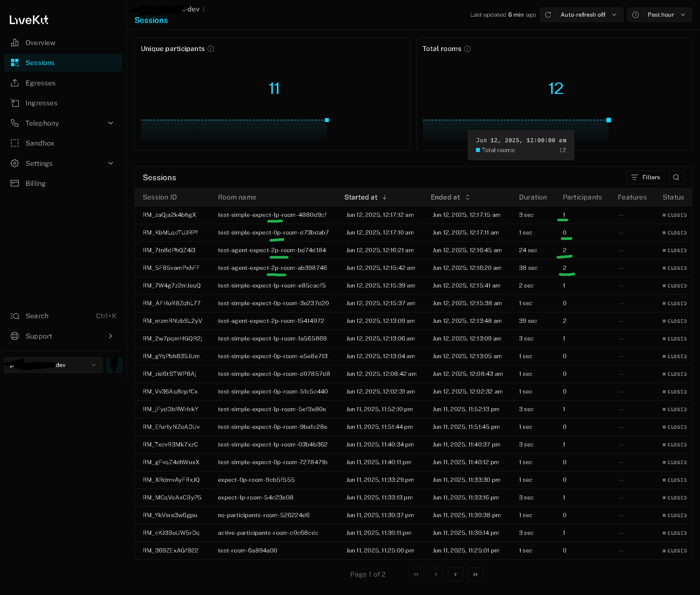Click session ID RM_2w7pqmHGQR2j
Viewport: 700px width, 595px height.
click(x=172, y=339)
